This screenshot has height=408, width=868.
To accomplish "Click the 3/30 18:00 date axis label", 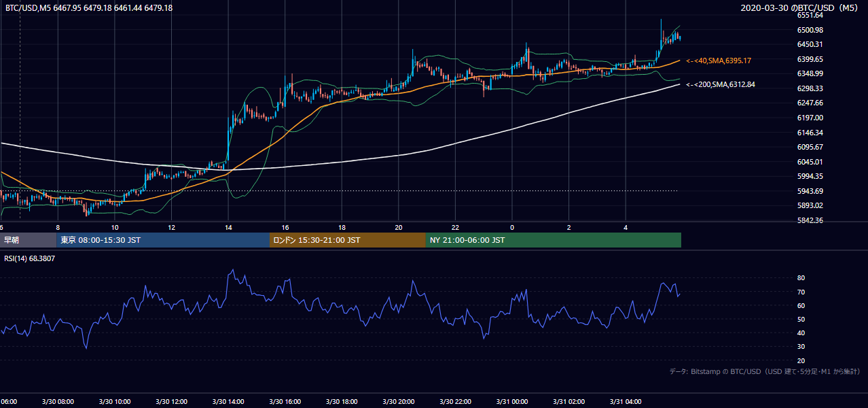I will click(x=342, y=402).
